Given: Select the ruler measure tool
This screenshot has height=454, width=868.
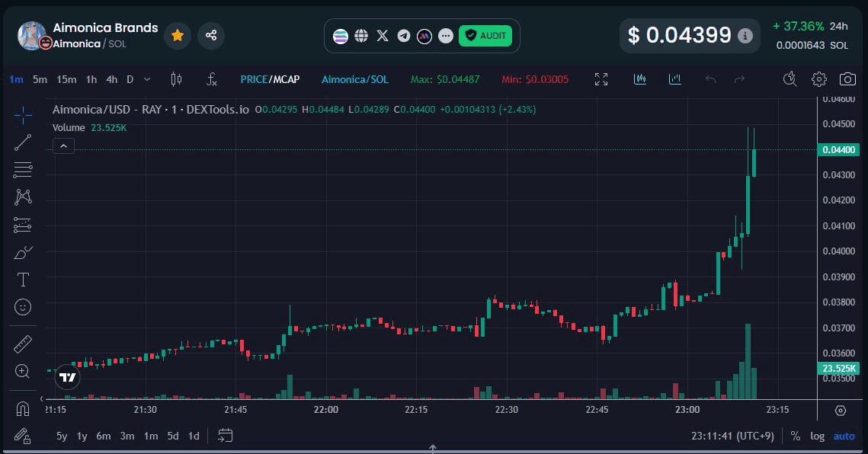Looking at the screenshot, I should pos(23,344).
